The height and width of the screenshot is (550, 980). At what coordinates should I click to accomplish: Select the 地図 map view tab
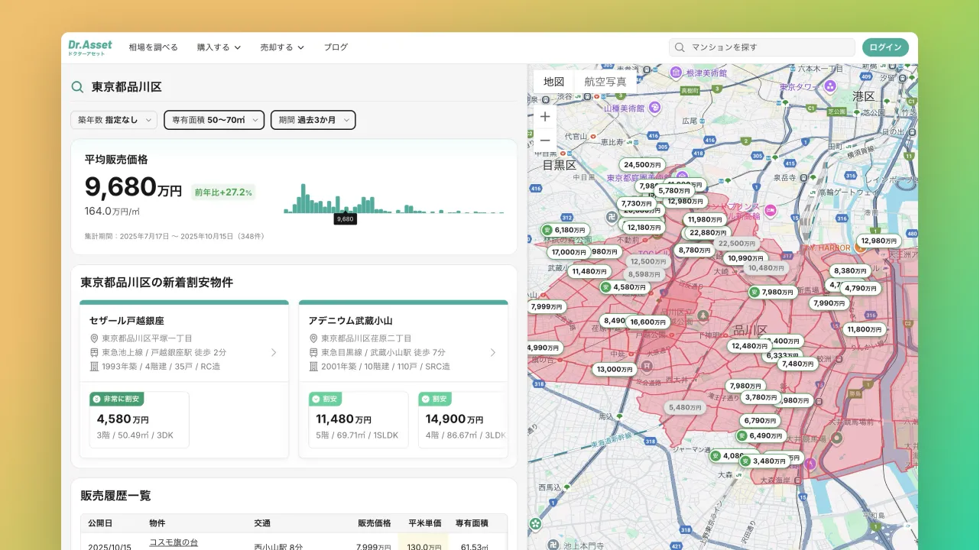553,81
